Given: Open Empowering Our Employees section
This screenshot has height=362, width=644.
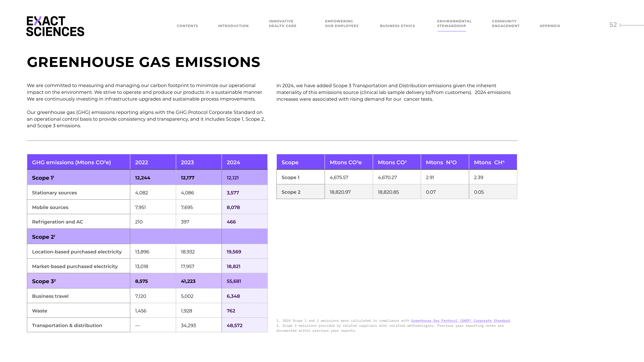Looking at the screenshot, I should (x=341, y=23).
